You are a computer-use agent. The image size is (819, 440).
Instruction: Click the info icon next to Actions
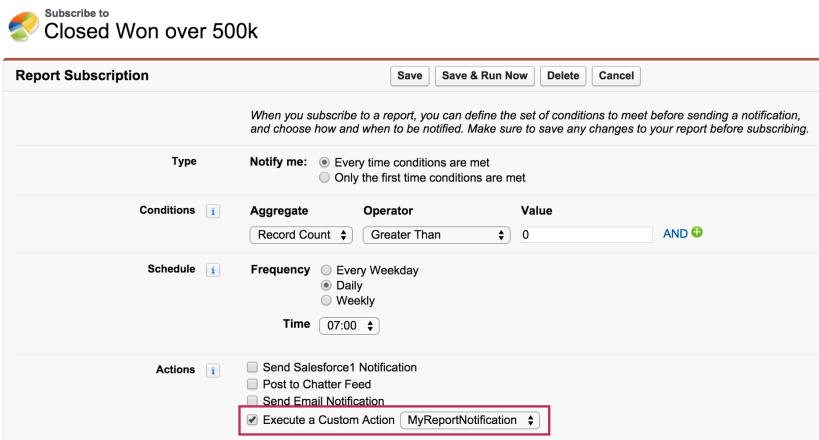(212, 370)
